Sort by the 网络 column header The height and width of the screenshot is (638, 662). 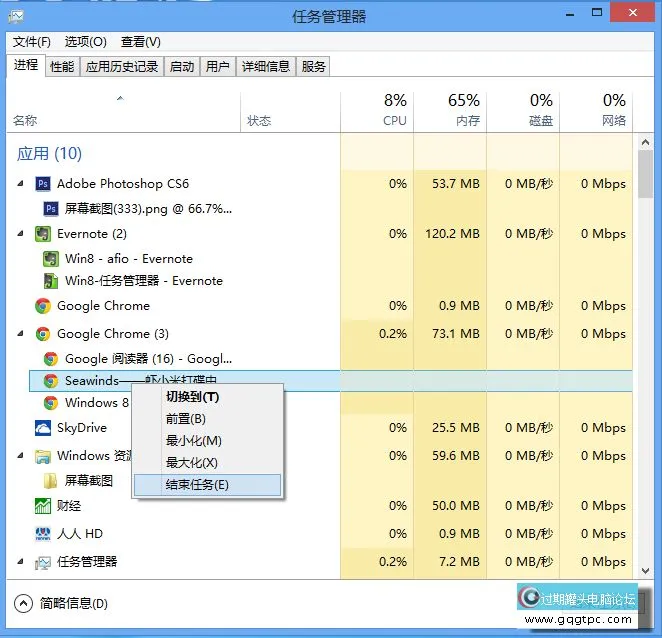tap(596, 112)
